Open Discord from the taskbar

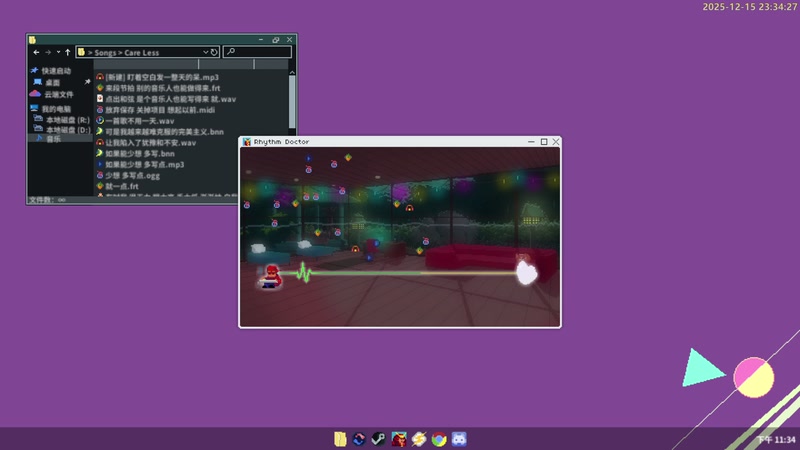[x=459, y=439]
